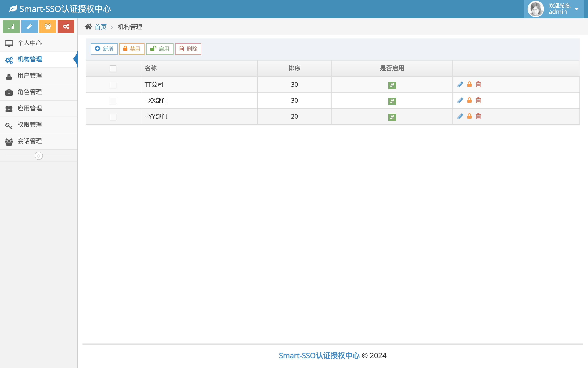Click the 是 enabled badge for --YY部门
This screenshot has height=368, width=588.
(x=392, y=117)
